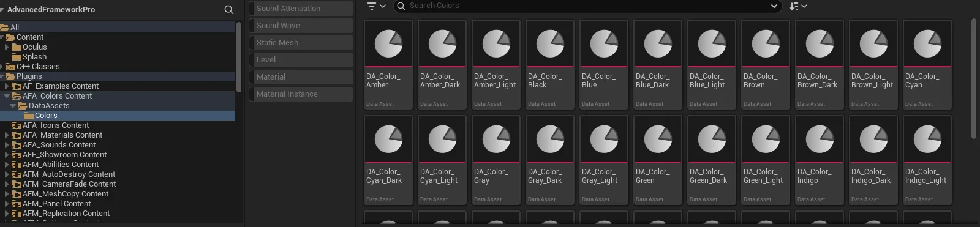Select the DA_Color_Brown asset icon
Image resolution: width=980 pixels, height=227 pixels.
(x=766, y=44)
